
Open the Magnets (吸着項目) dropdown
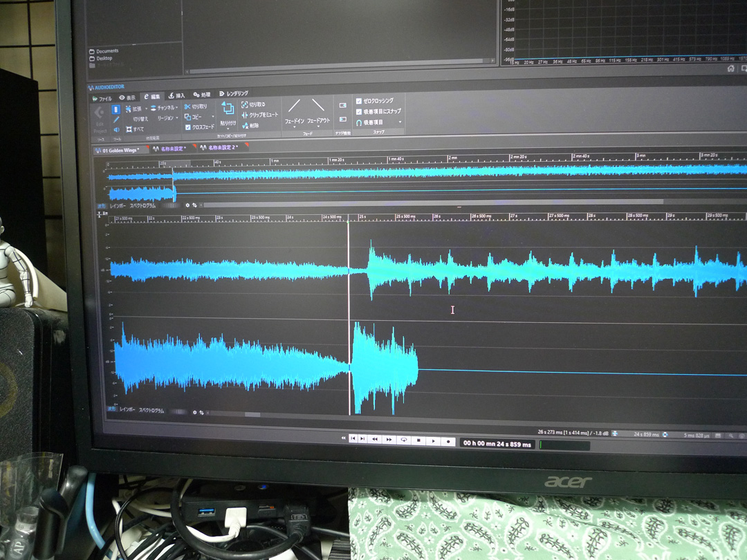pos(399,122)
